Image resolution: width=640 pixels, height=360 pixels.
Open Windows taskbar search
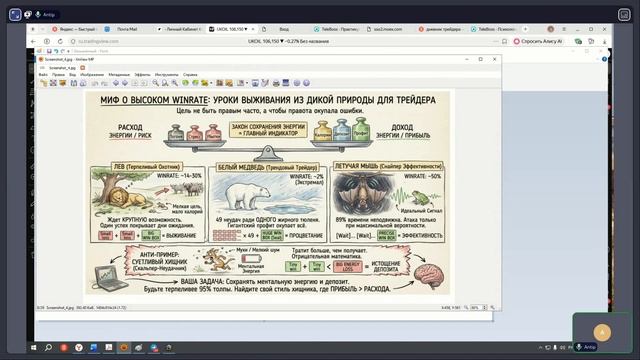click(x=49, y=348)
